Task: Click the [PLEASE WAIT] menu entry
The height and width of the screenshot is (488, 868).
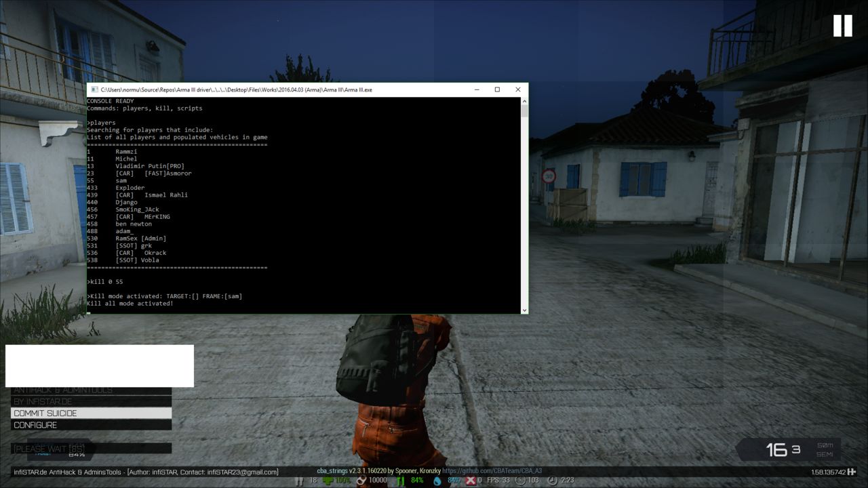Action: 91,448
